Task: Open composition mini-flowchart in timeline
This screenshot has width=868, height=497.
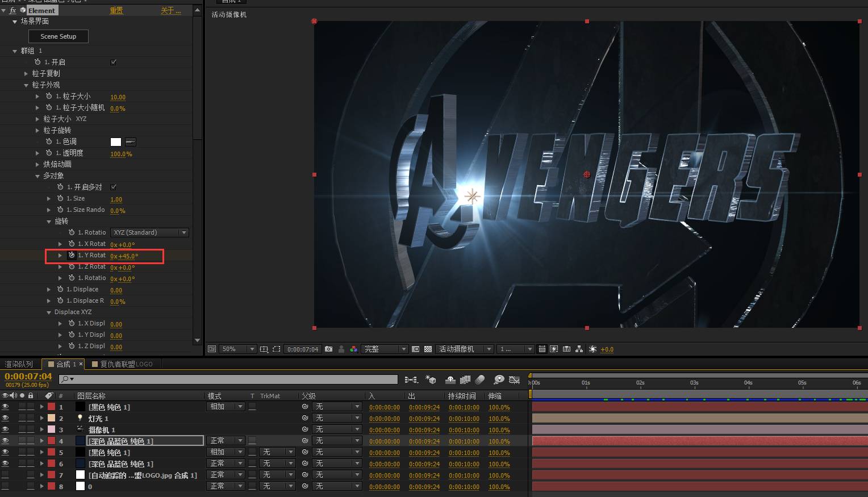Action: coord(411,379)
